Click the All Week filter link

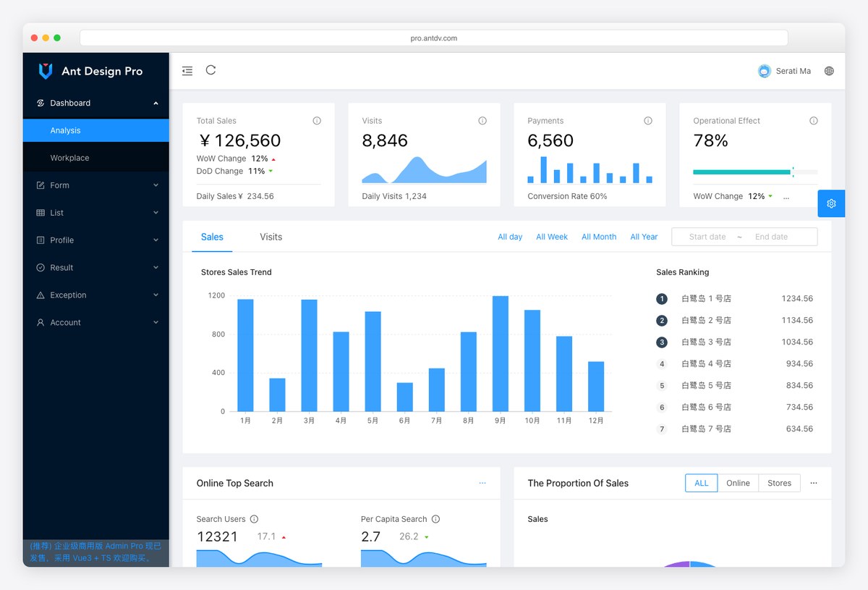552,237
